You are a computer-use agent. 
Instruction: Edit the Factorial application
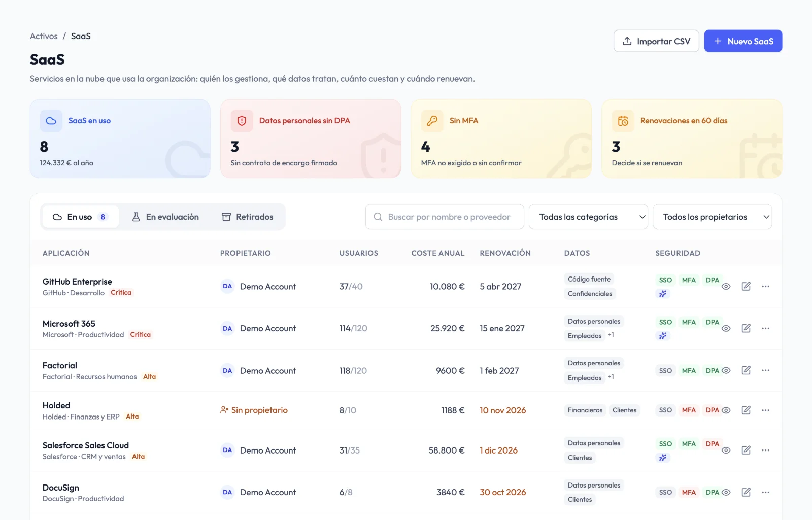(746, 370)
